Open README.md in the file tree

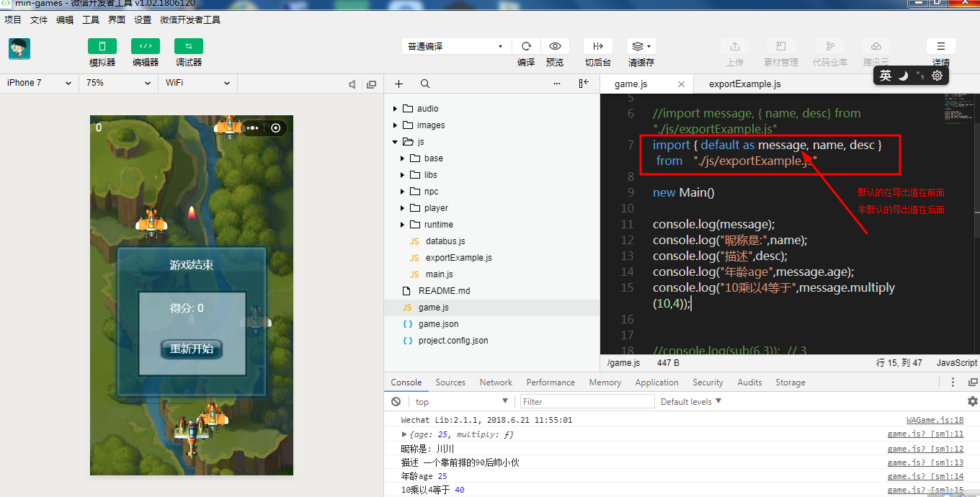pyautogui.click(x=444, y=290)
